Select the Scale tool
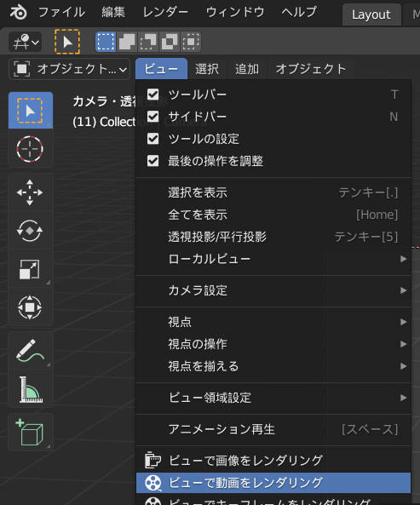420x505 pixels. click(x=30, y=269)
